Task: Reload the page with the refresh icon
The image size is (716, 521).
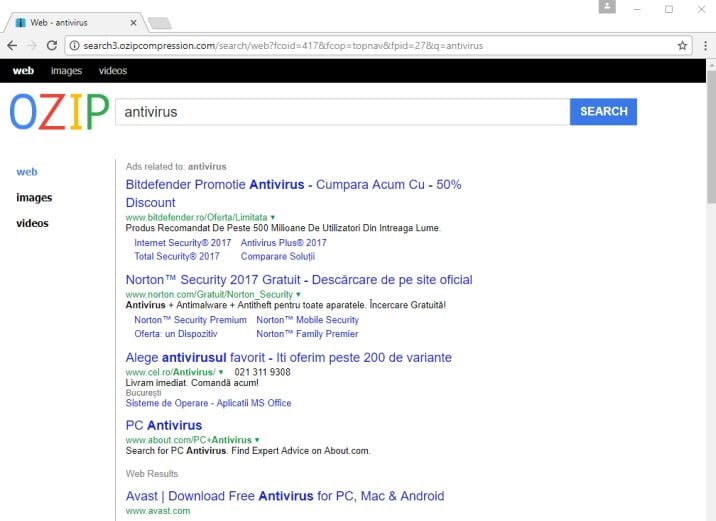Action: coord(52,46)
